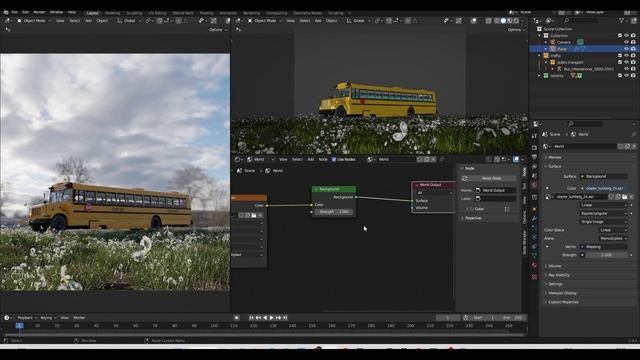Screen dimensions: 640x360
Task: Hide the traffic collection via eye icon
Action: point(627,56)
